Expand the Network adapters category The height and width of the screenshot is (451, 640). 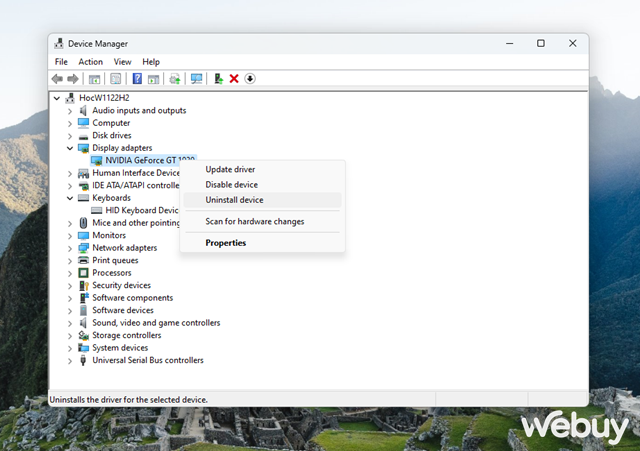click(70, 249)
